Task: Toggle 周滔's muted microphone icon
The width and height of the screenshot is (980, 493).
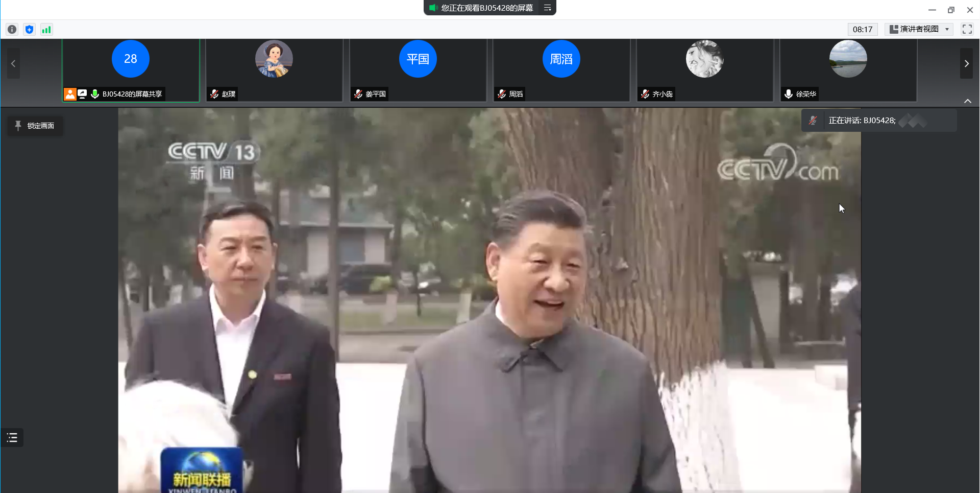Action: pyautogui.click(x=502, y=94)
